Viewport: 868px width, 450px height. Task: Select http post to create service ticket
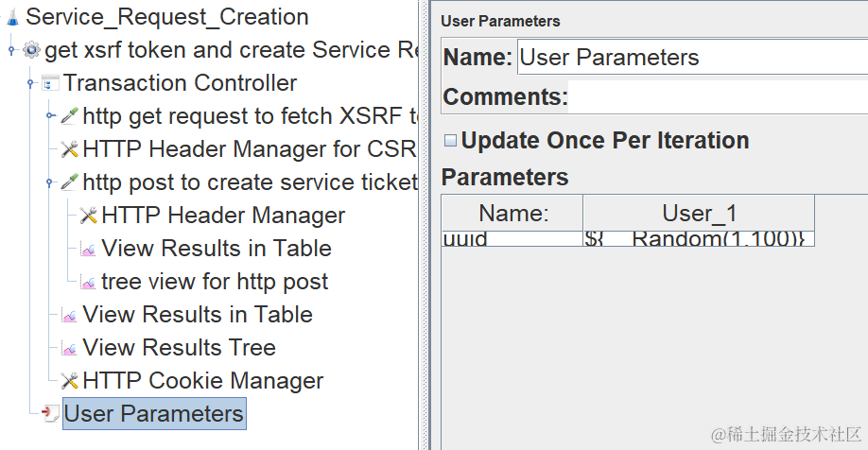point(250,182)
